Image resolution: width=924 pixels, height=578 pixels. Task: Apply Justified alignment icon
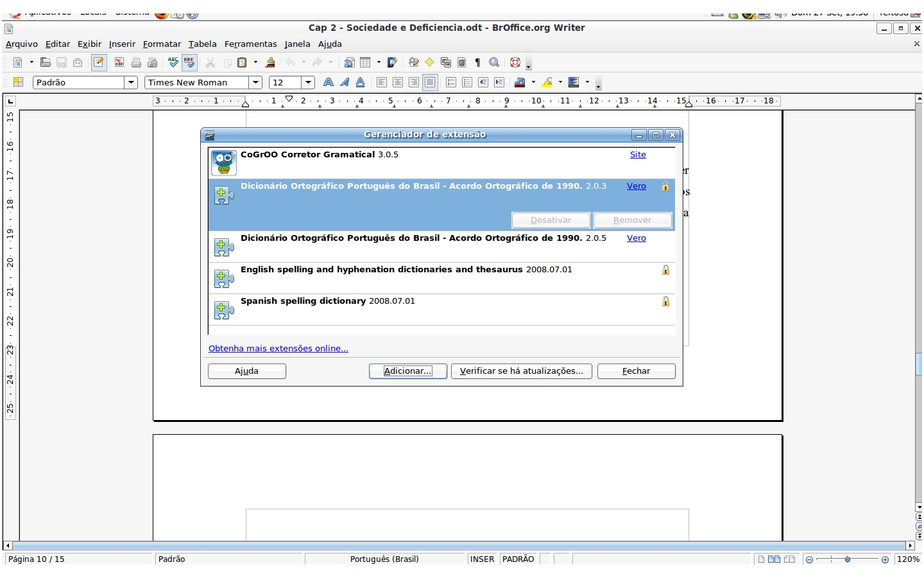click(431, 82)
